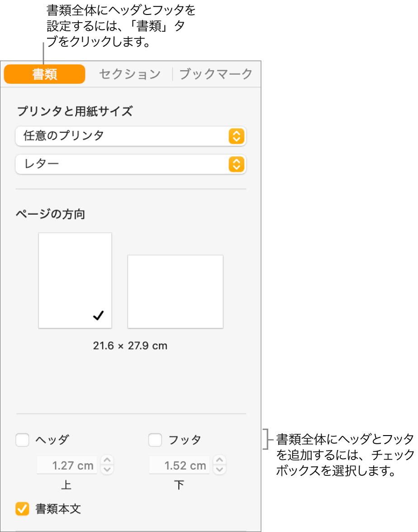This screenshot has height=532, width=418.
Task: Open the レター paper size dropdown
Action: 122,164
